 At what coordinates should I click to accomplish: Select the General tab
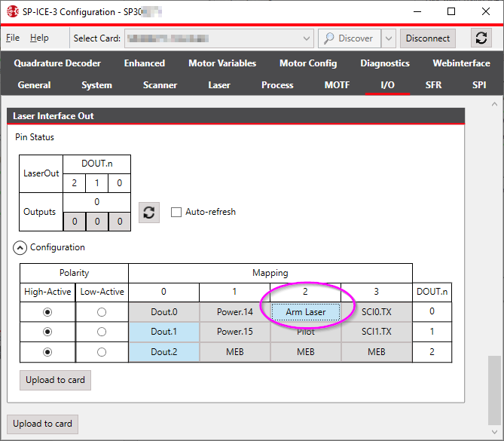pos(34,85)
